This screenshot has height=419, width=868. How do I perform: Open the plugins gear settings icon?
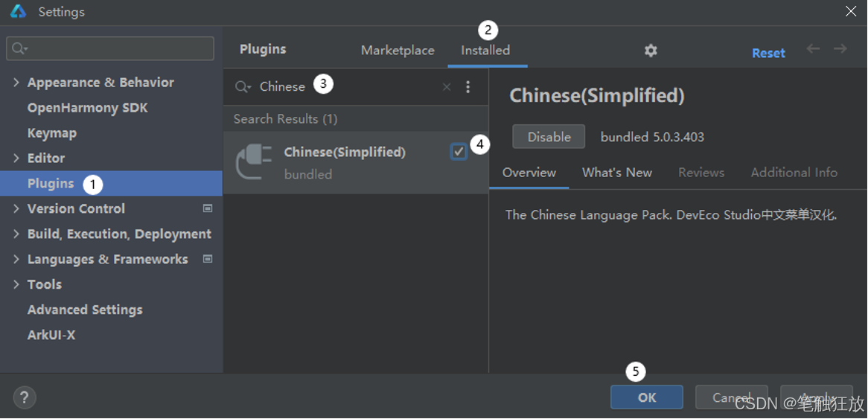[651, 51]
